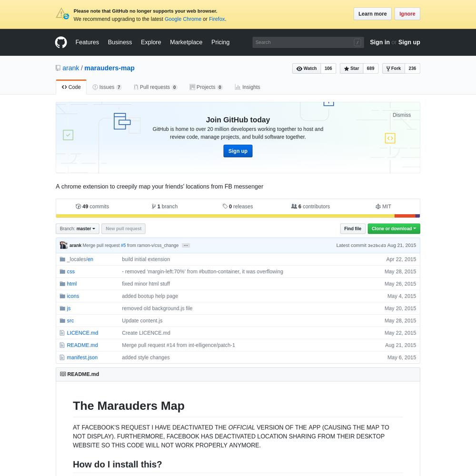Viewport: 476px width, 476px height.
Task: Focus the GitHub search field
Action: coord(308,42)
